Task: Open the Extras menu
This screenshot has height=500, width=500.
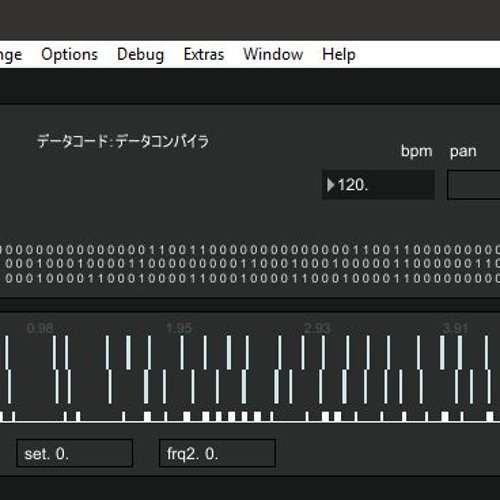Action: tap(204, 54)
